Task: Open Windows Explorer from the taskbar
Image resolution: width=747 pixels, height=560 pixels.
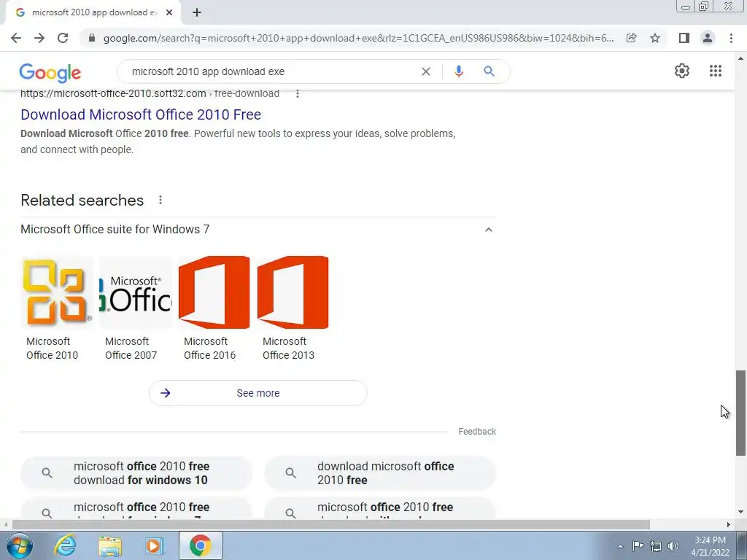Action: pos(110,545)
